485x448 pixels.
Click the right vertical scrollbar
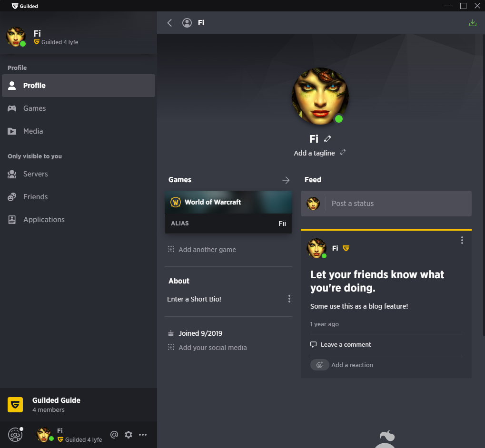[484, 185]
